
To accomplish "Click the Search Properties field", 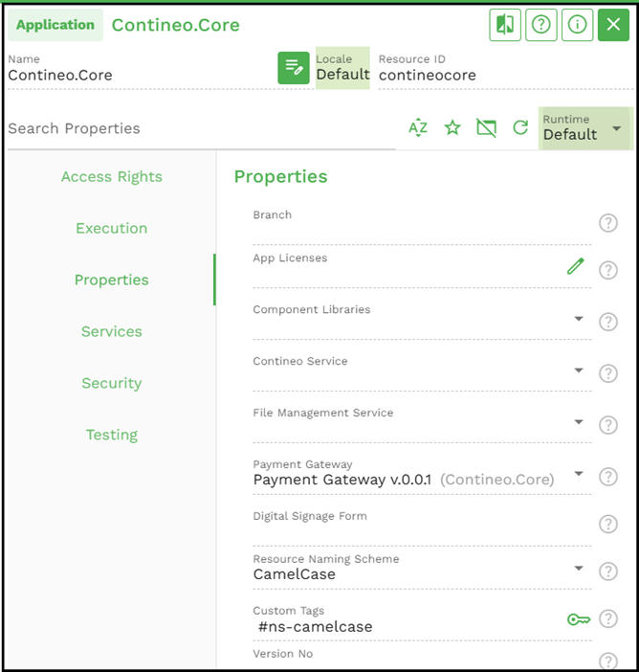I will tap(201, 128).
